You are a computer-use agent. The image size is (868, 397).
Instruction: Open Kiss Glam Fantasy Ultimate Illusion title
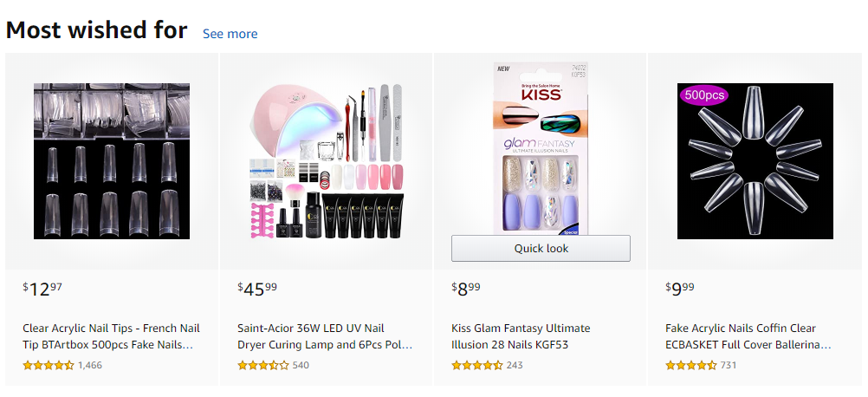tap(521, 336)
